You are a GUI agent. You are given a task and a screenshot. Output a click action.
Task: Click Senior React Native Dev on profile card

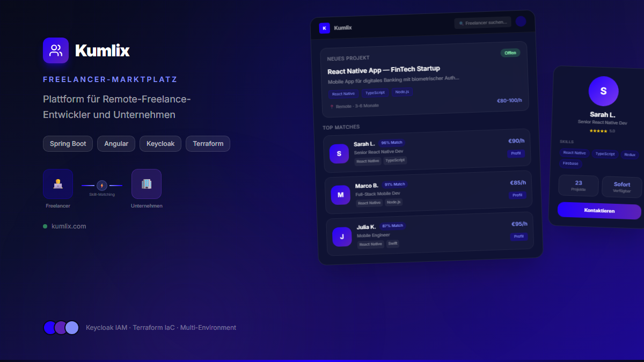(x=602, y=122)
